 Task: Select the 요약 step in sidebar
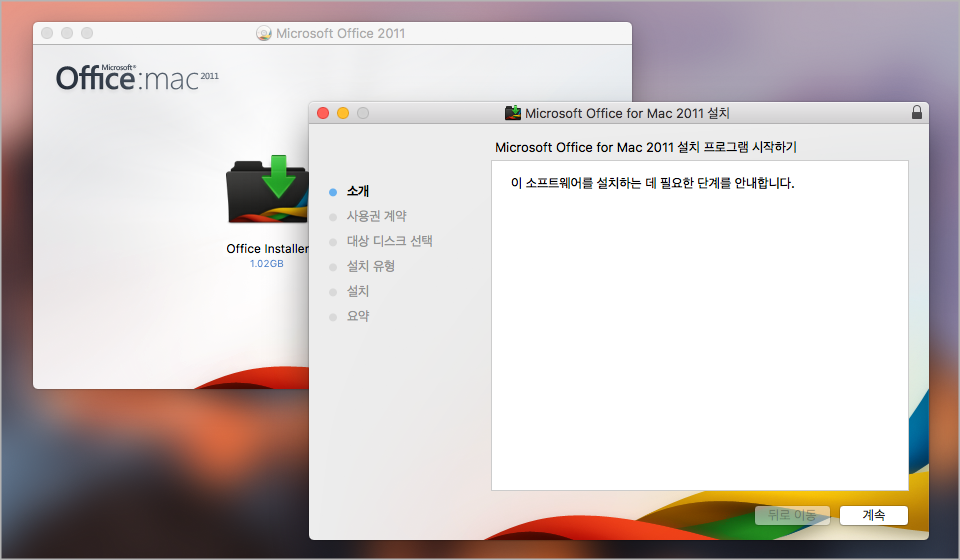pos(358,316)
